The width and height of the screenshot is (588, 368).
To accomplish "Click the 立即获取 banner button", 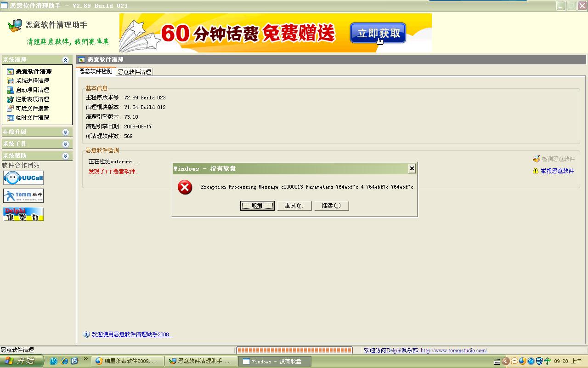I will [378, 33].
